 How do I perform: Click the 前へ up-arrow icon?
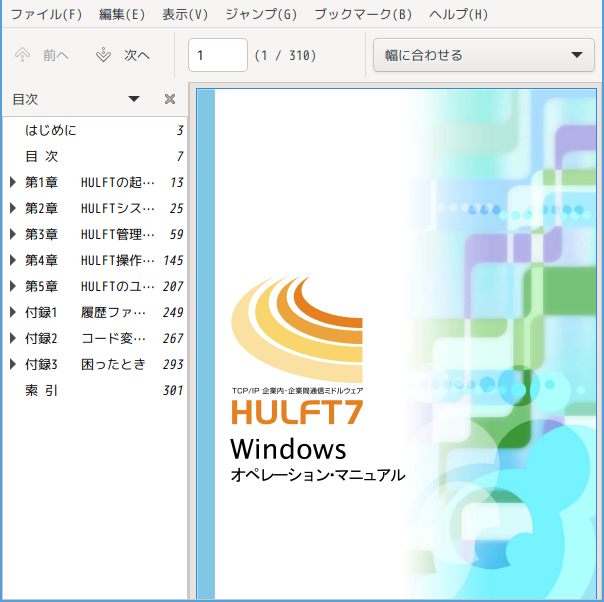click(x=22, y=55)
